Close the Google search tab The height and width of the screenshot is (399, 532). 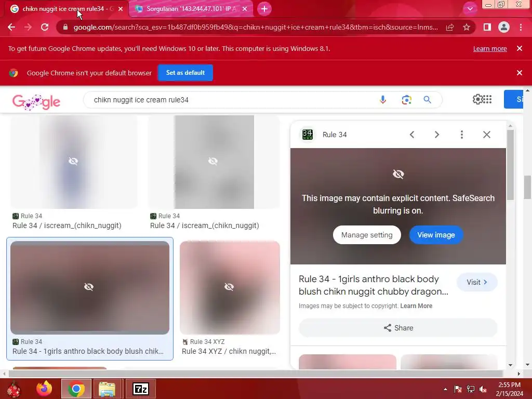click(x=121, y=9)
